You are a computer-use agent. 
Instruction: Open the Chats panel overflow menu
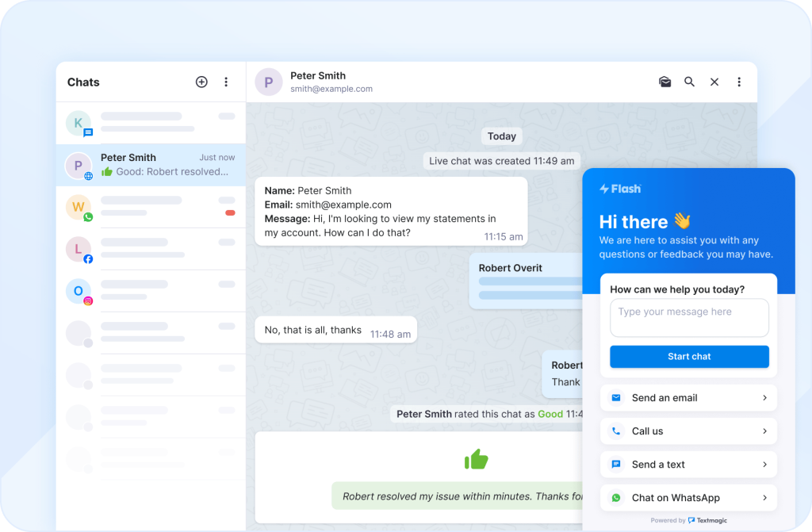(226, 82)
